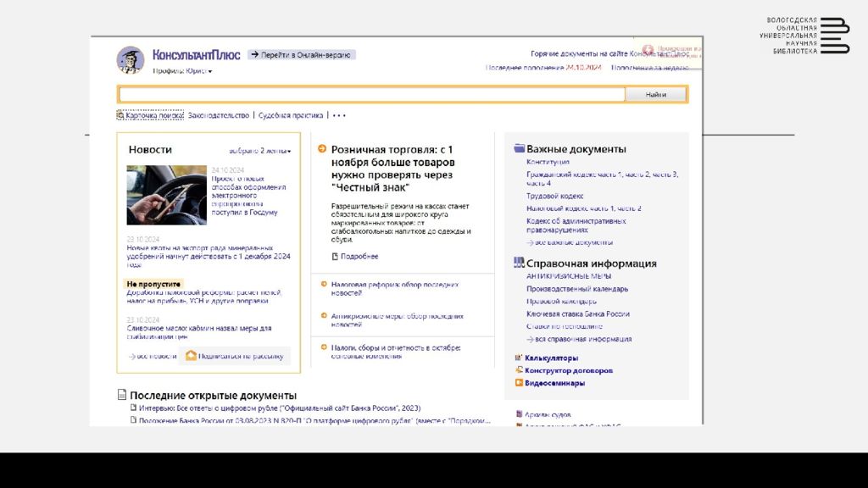Open the Конституция document link
Screen dimensions: 868x488
(548, 162)
